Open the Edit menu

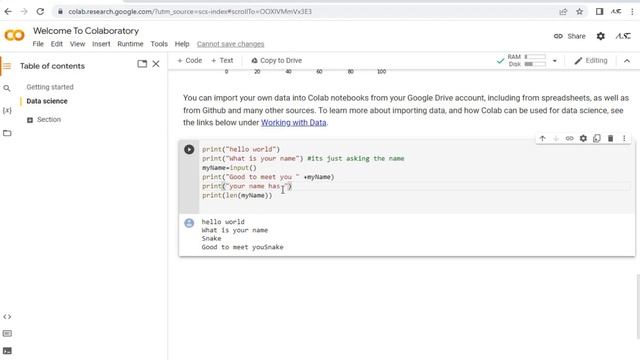56,44
